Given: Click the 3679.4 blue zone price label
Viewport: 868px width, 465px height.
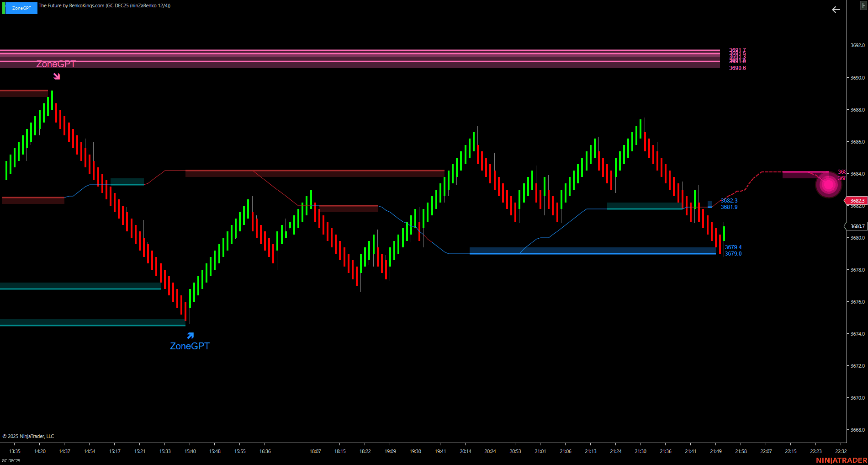Looking at the screenshot, I should 733,247.
